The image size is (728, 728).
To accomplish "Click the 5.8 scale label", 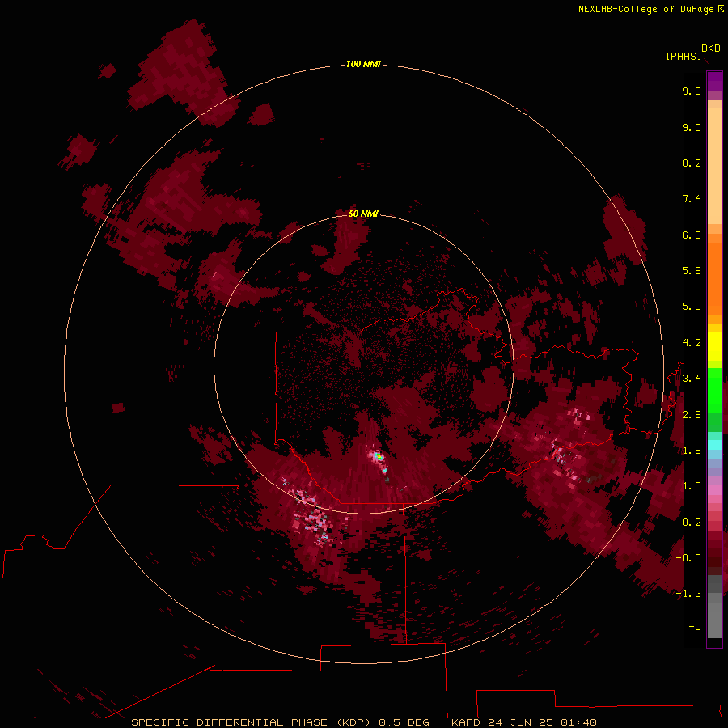I will coord(692,271).
